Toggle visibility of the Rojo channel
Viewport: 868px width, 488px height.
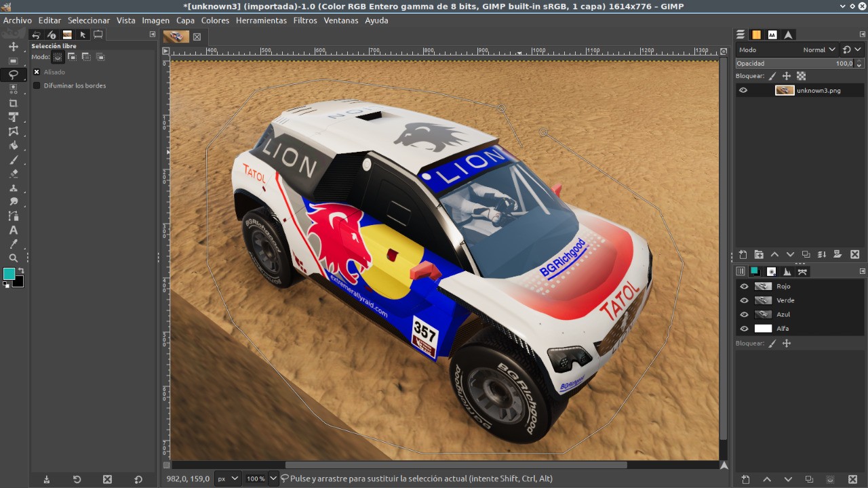(x=744, y=287)
